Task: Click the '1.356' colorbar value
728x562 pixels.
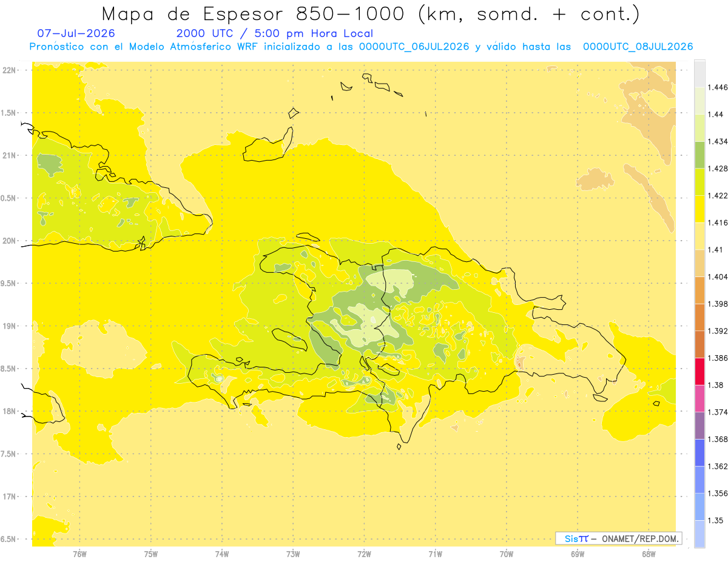Action: [717, 493]
